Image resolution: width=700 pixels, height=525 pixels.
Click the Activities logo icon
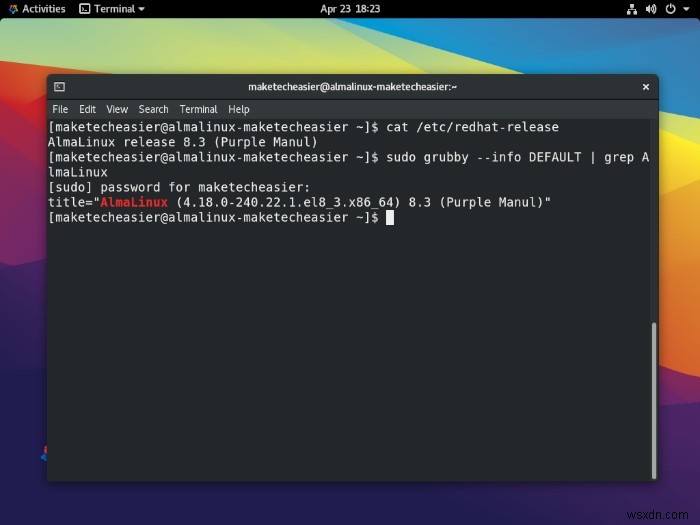[x=14, y=9]
